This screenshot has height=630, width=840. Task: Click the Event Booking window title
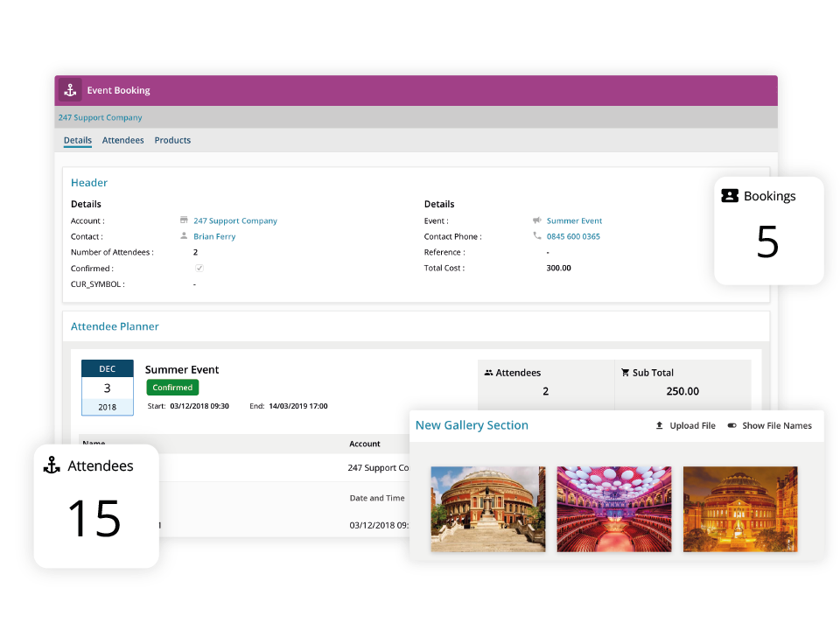pos(118,90)
